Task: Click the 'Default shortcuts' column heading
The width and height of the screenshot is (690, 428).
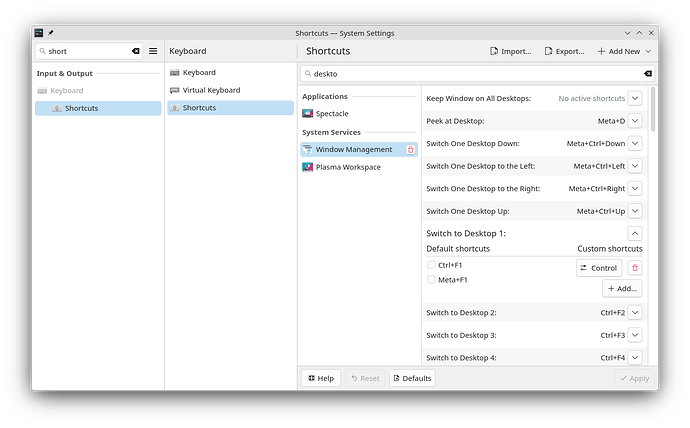Action: (458, 249)
